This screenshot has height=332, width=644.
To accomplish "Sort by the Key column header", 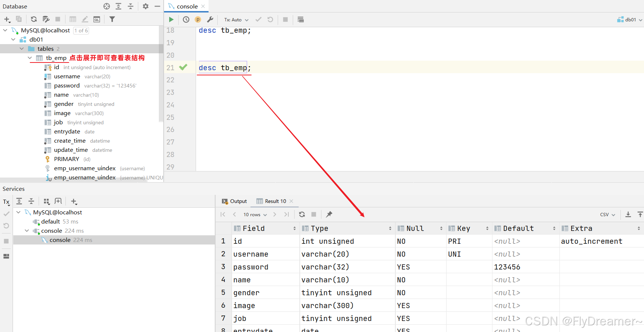I will (469, 228).
